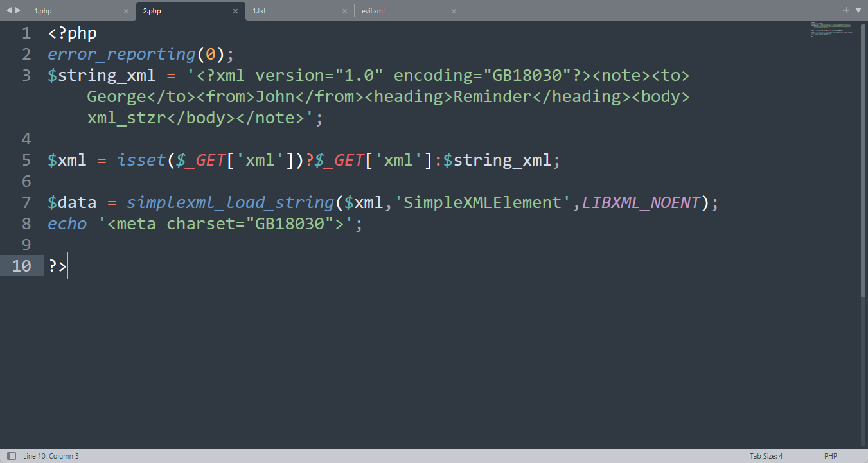This screenshot has width=868, height=463.
Task: Select line number 7 in gutter
Action: (x=26, y=203)
